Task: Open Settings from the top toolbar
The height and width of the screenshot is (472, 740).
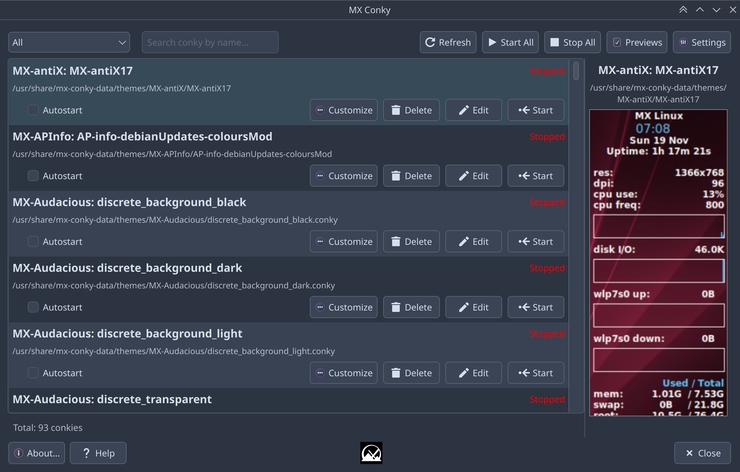Action: 701,42
